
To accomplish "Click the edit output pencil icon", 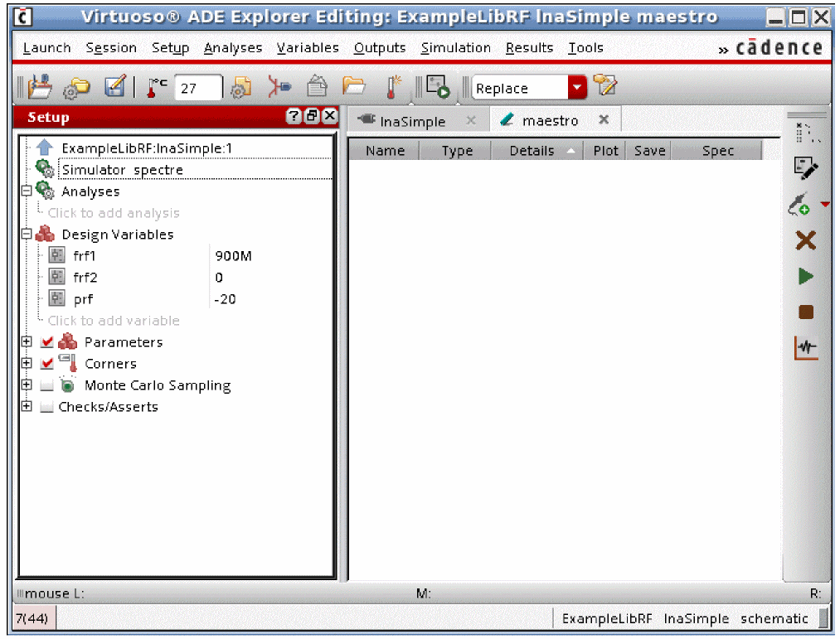I will [806, 168].
